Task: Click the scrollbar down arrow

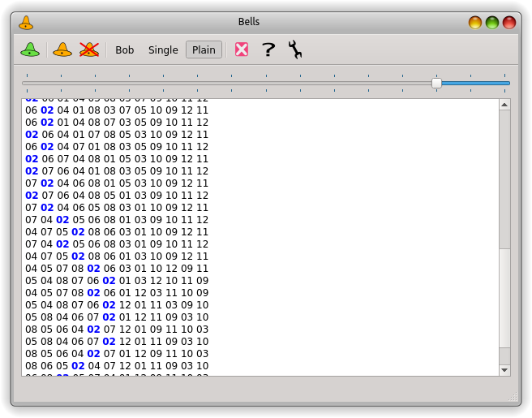Action: [x=504, y=370]
